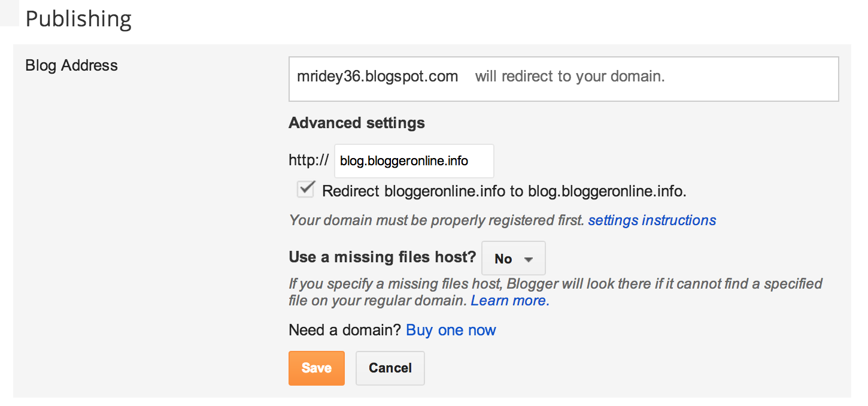Click the Advanced settings heading
Image resolution: width=868 pixels, height=406 pixels.
click(x=356, y=123)
